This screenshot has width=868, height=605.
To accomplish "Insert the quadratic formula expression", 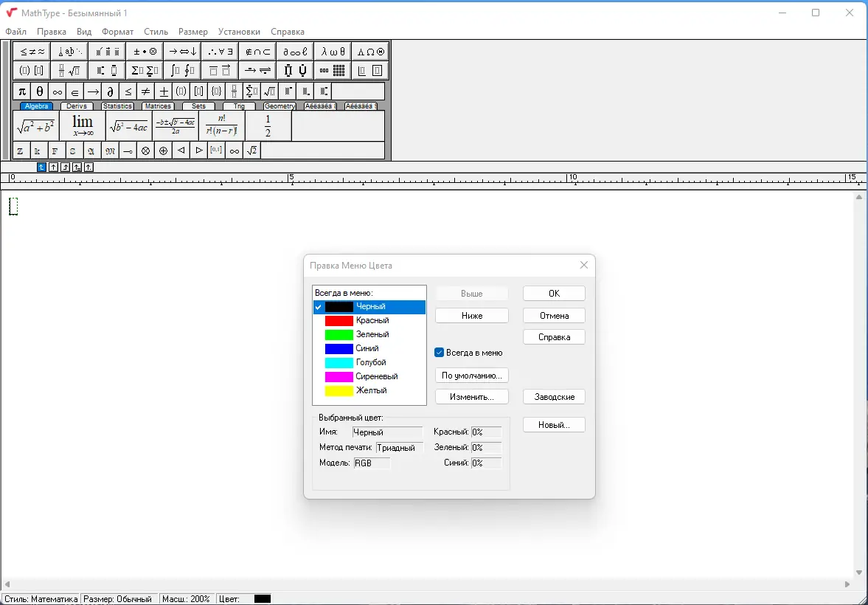I will click(x=175, y=125).
